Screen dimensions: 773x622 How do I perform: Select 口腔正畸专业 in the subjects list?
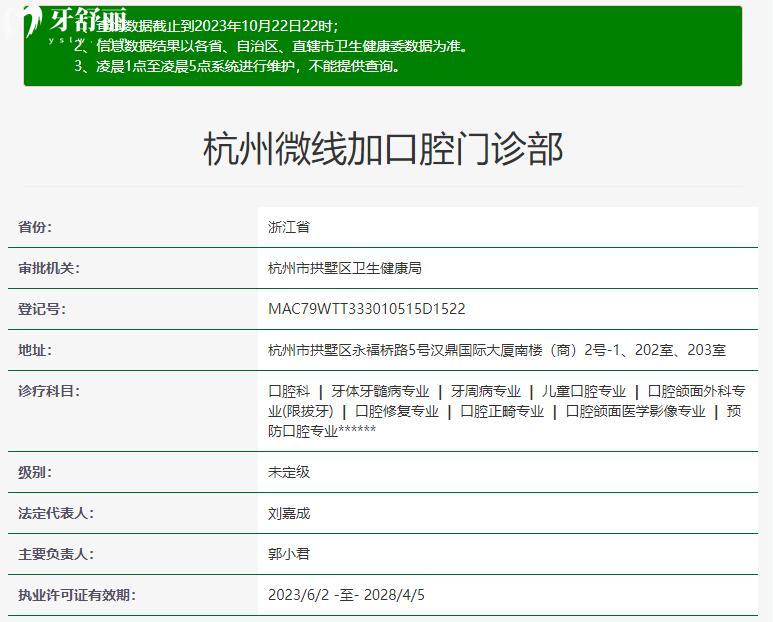coord(502,411)
